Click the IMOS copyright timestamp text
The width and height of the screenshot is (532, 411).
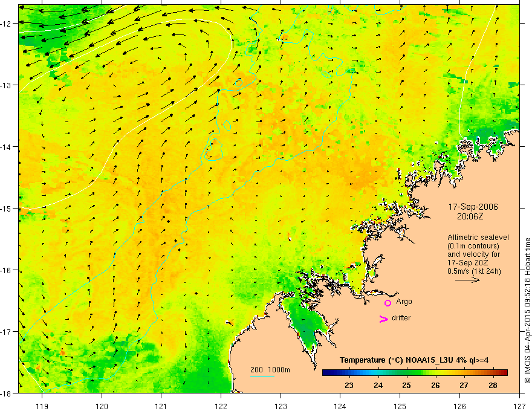527,310
